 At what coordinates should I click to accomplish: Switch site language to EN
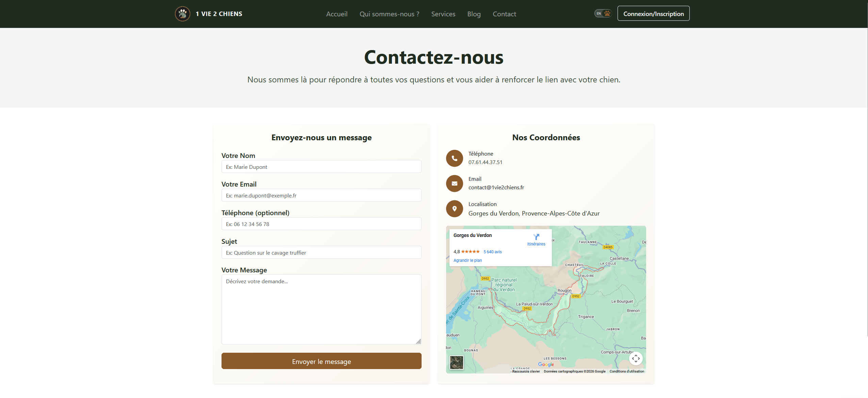coord(598,13)
